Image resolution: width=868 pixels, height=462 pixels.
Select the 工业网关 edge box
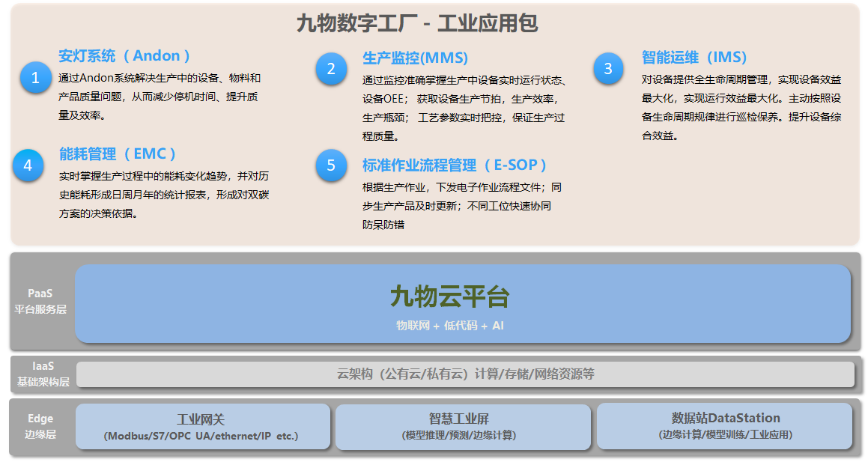coord(203,426)
